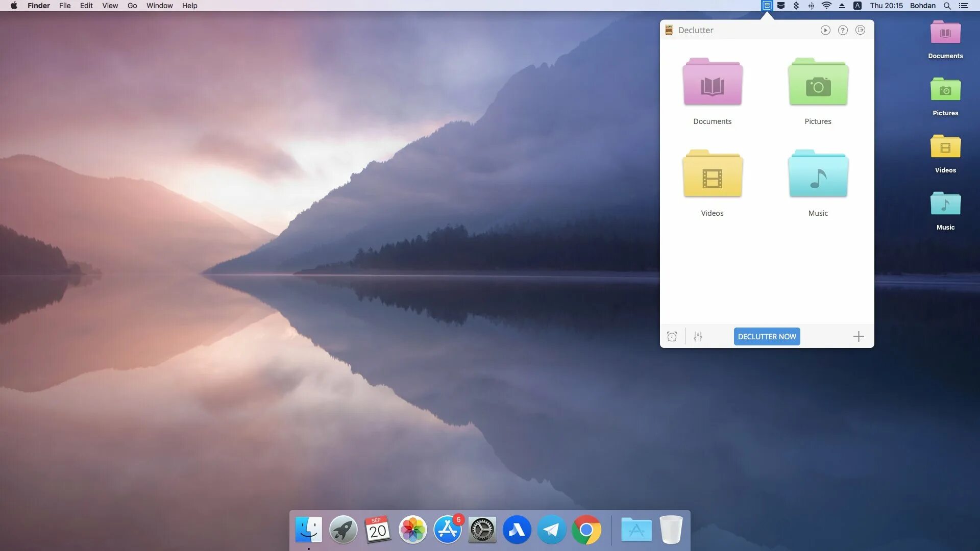This screenshot has height=551, width=980.
Task: Click the quit icon in Declutter header
Action: tap(860, 30)
